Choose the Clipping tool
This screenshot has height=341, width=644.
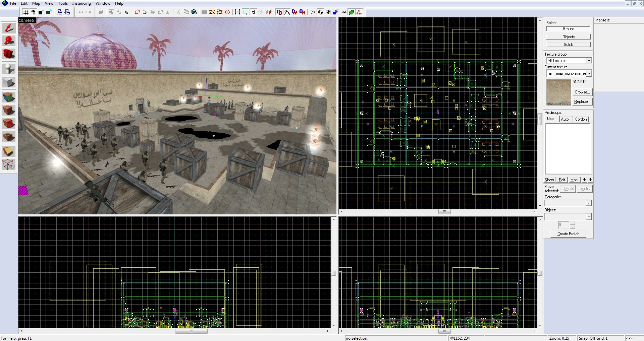pos(9,151)
